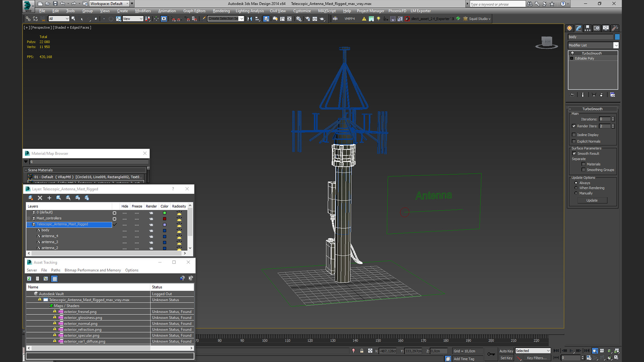644x362 pixels.
Task: Open the Modifier List dropdown
Action: tap(593, 45)
